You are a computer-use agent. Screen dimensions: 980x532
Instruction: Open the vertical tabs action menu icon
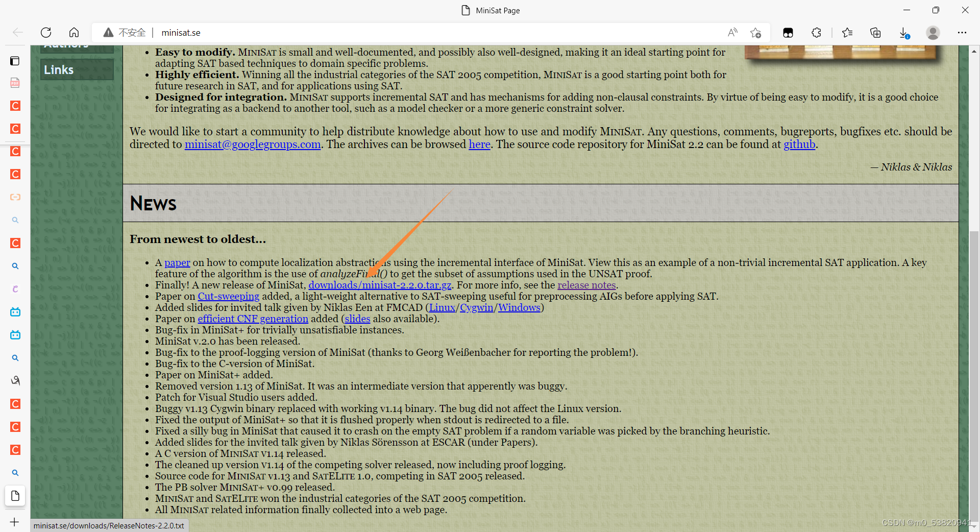click(x=15, y=61)
